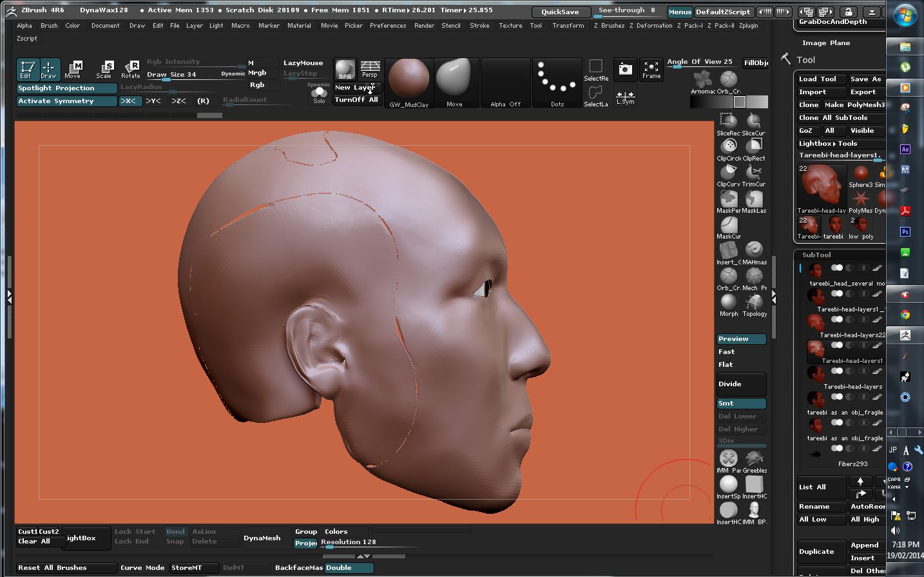Image resolution: width=924 pixels, height=577 pixels.
Task: Toggle the Double backface option
Action: (x=349, y=568)
